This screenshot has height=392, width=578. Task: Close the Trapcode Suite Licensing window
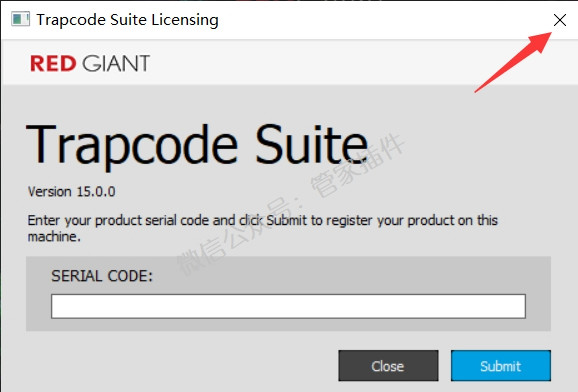tap(560, 20)
